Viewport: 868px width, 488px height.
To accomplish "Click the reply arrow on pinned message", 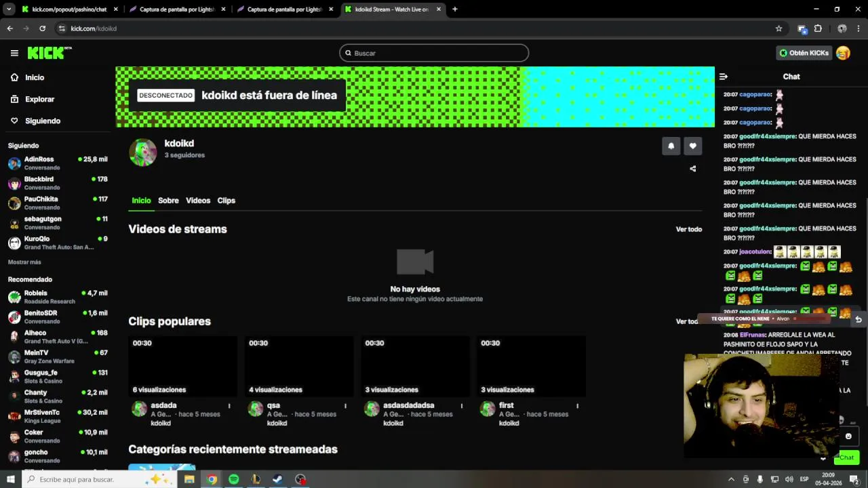I will click(858, 319).
